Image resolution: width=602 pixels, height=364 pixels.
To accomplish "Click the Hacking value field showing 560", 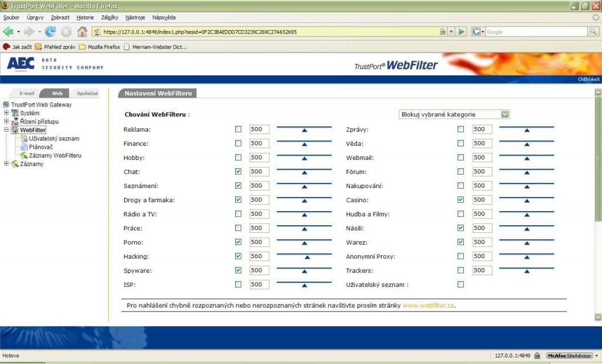I will tap(259, 256).
